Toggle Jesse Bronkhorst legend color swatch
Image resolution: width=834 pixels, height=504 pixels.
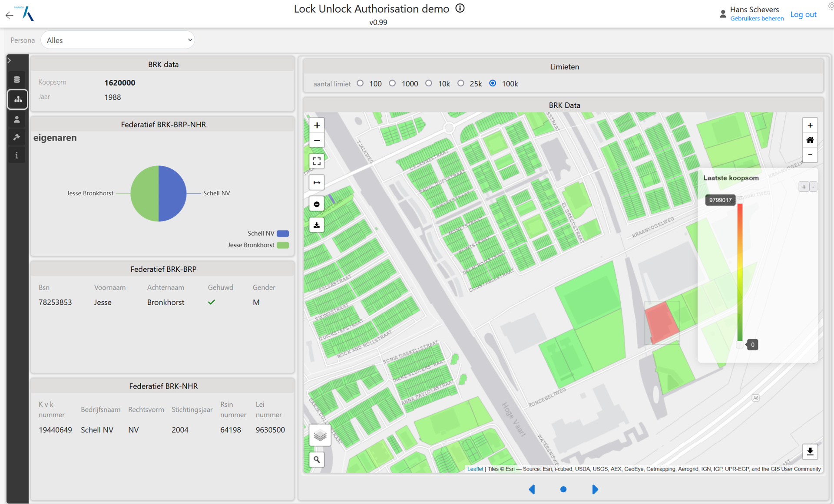(283, 245)
